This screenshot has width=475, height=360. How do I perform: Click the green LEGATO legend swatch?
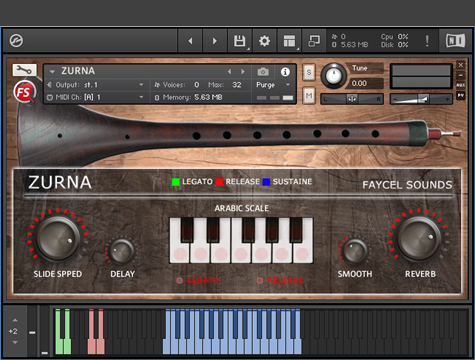coord(176,182)
